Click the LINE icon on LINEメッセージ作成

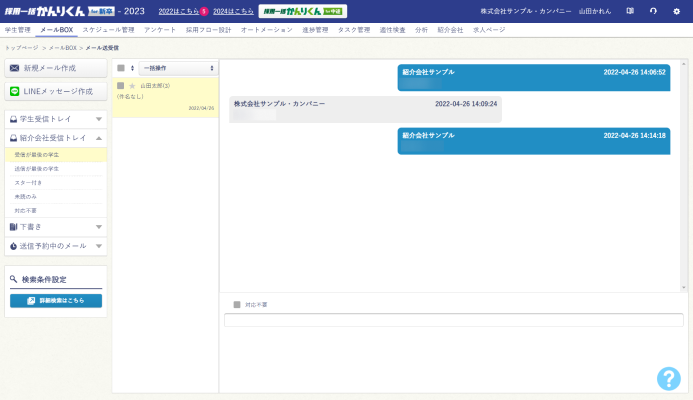pyautogui.click(x=15, y=91)
